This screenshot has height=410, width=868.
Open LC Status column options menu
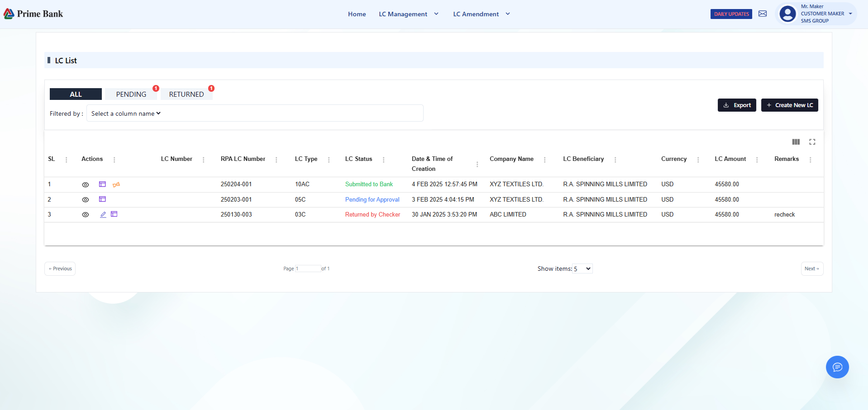(383, 160)
